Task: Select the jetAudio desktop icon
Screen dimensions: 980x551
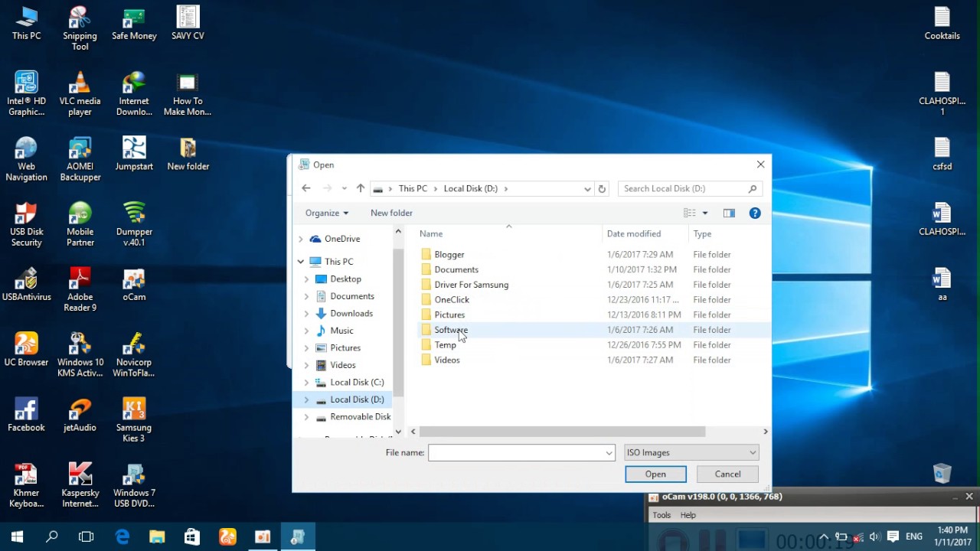Action: pyautogui.click(x=80, y=414)
